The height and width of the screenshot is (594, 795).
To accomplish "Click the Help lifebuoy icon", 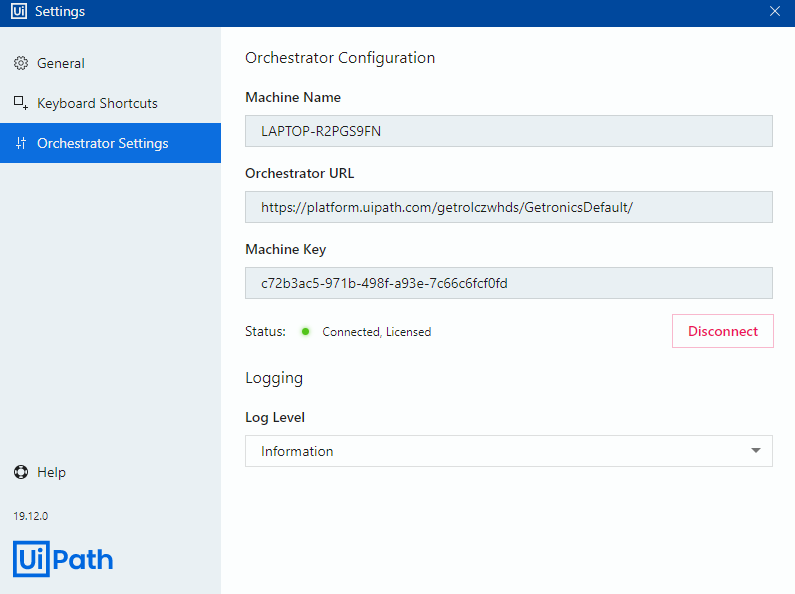I will click(21, 472).
